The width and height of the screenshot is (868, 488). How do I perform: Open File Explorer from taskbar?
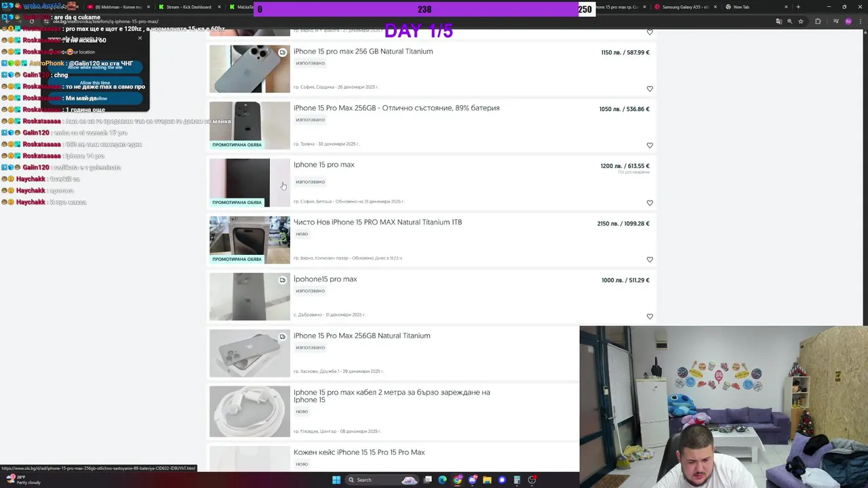coord(487,480)
